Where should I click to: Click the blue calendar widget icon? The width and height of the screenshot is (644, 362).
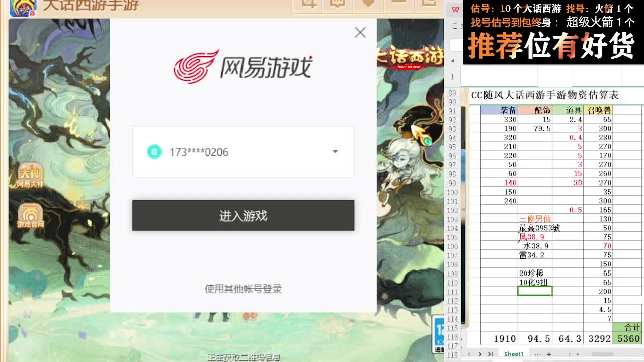coord(439,332)
